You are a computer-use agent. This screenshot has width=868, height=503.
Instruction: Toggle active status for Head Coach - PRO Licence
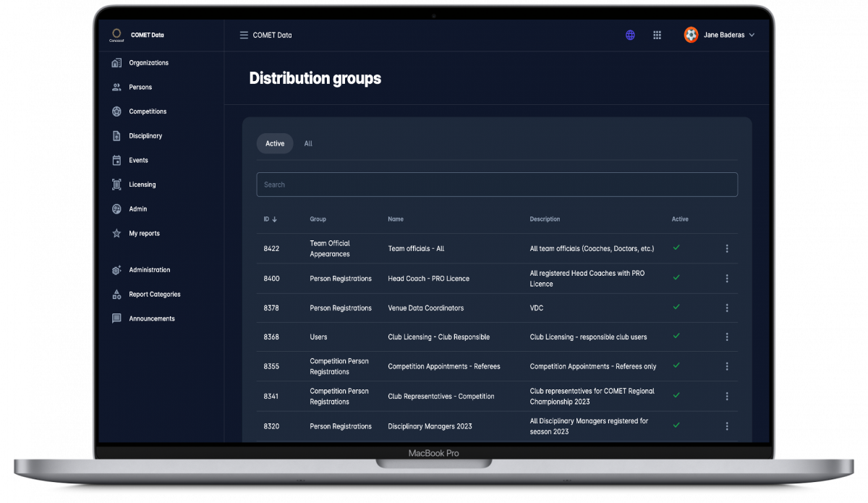(676, 279)
